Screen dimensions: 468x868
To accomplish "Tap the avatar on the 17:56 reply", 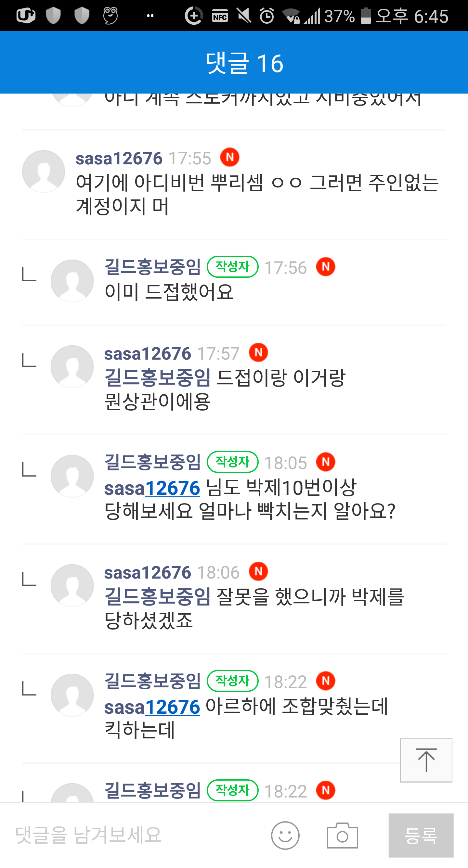I will click(72, 281).
